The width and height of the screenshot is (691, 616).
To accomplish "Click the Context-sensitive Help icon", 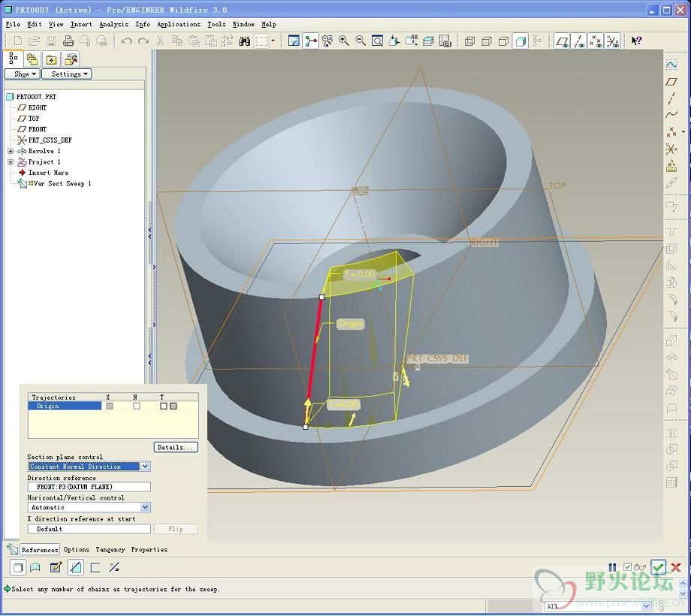I will (x=636, y=41).
